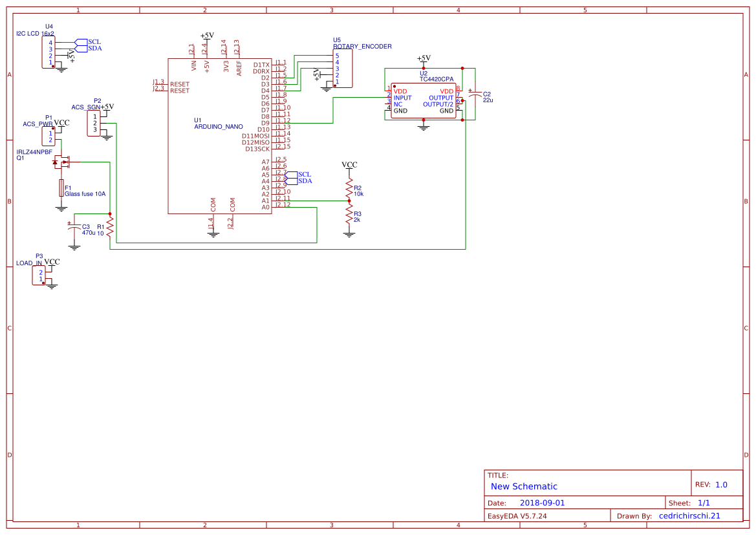Select the C3 470u capacitor symbol
Viewport: 756px width, 535px height.
click(x=74, y=228)
